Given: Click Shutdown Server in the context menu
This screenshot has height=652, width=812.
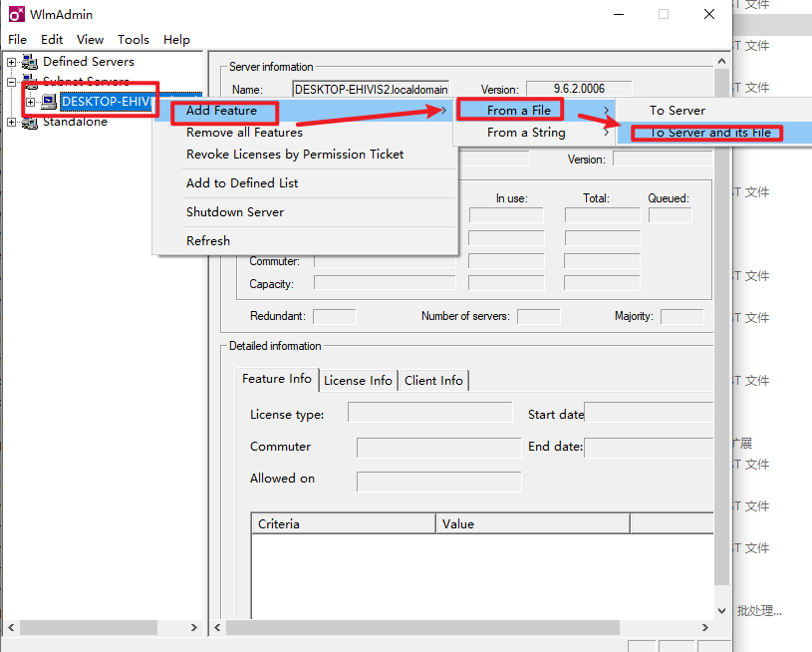Looking at the screenshot, I should (x=235, y=212).
